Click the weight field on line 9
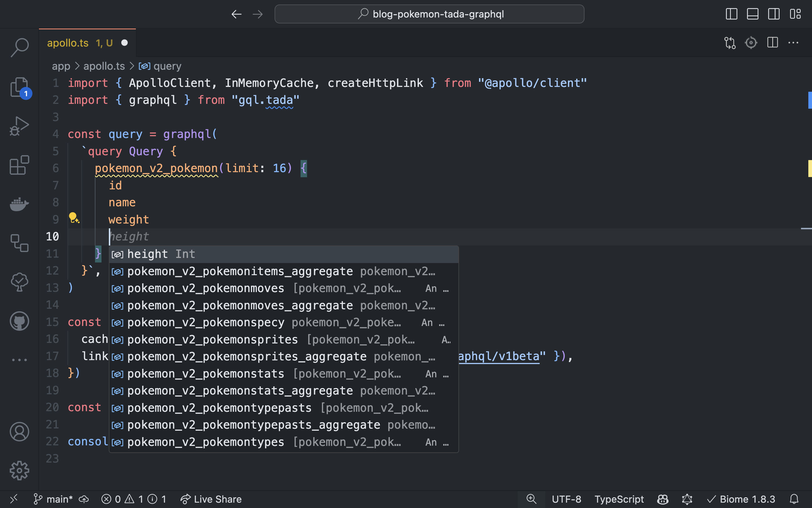Image resolution: width=812 pixels, height=508 pixels. tap(129, 220)
